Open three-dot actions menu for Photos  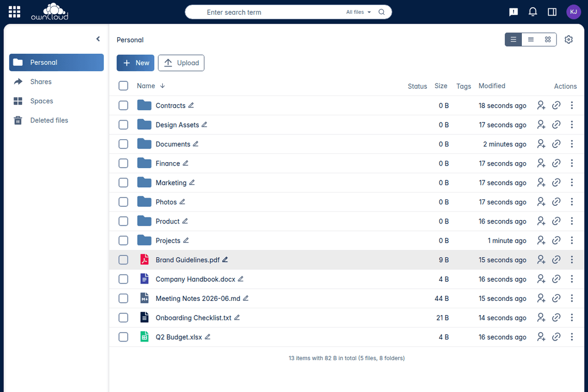click(x=572, y=202)
